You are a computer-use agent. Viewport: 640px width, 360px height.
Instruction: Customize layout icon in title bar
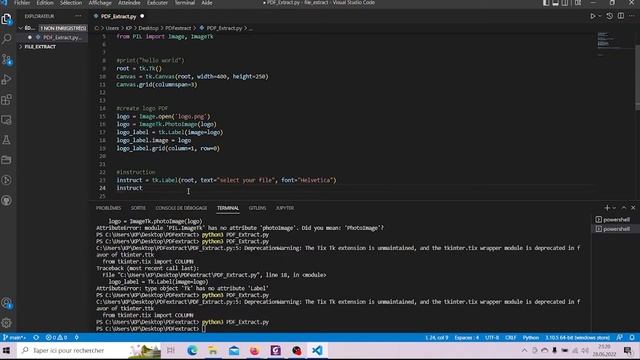[x=578, y=3]
